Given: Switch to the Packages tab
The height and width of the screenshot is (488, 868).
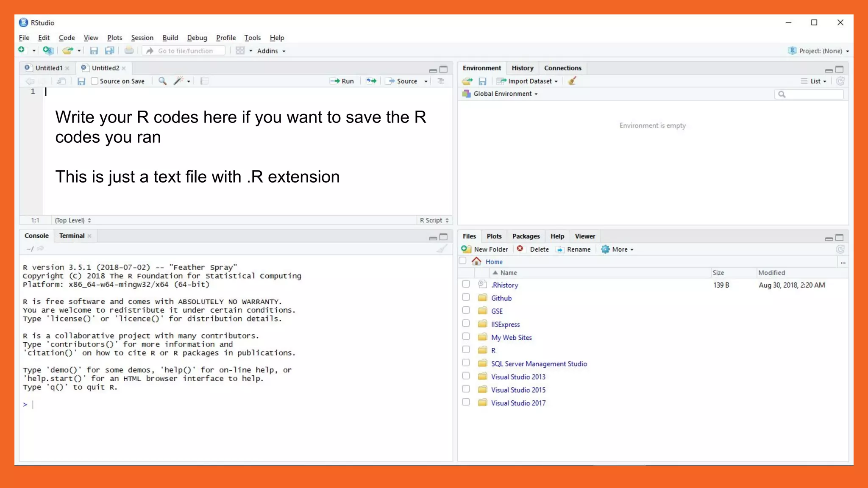Looking at the screenshot, I should click(x=526, y=236).
